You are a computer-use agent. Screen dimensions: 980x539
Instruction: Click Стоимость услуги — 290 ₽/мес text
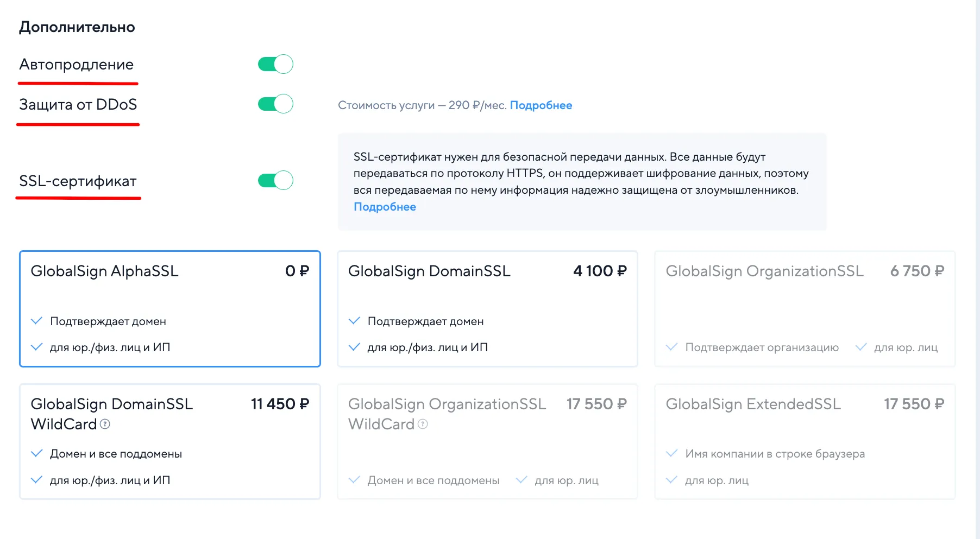coord(422,105)
